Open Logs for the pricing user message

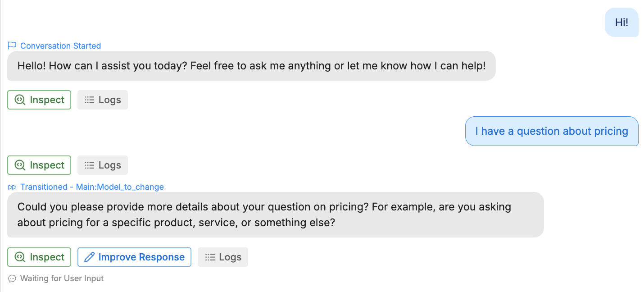(103, 165)
